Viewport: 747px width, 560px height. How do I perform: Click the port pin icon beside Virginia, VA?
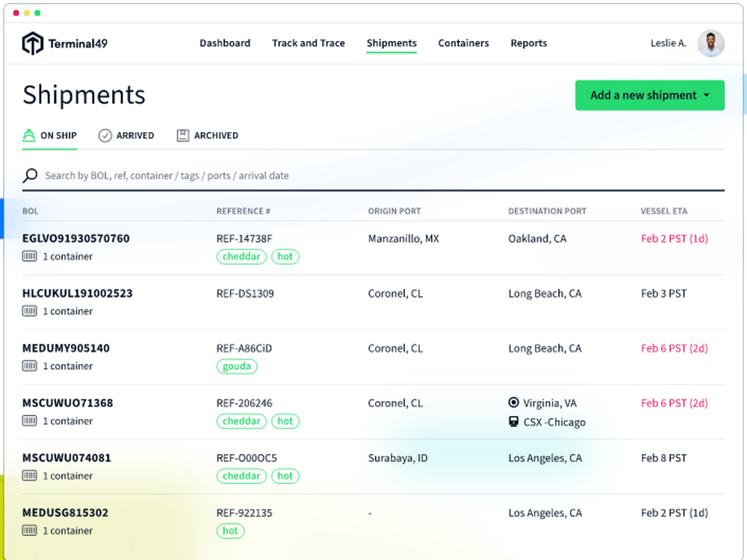point(514,402)
